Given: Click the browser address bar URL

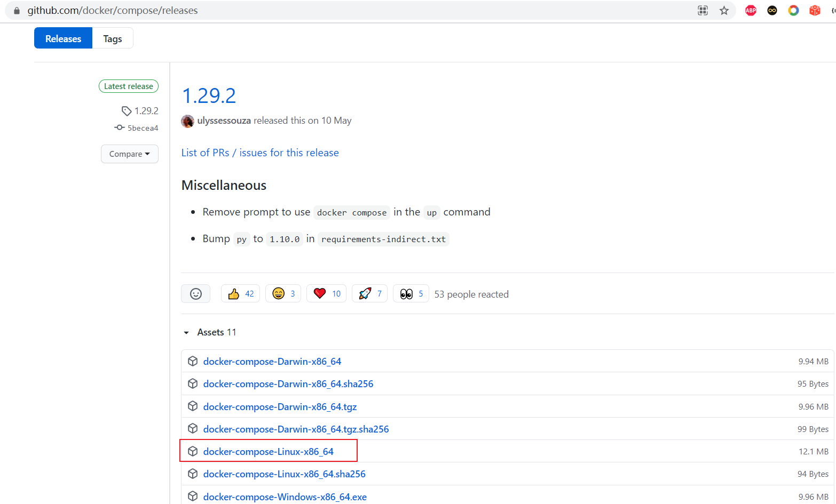Looking at the screenshot, I should 113,11.
